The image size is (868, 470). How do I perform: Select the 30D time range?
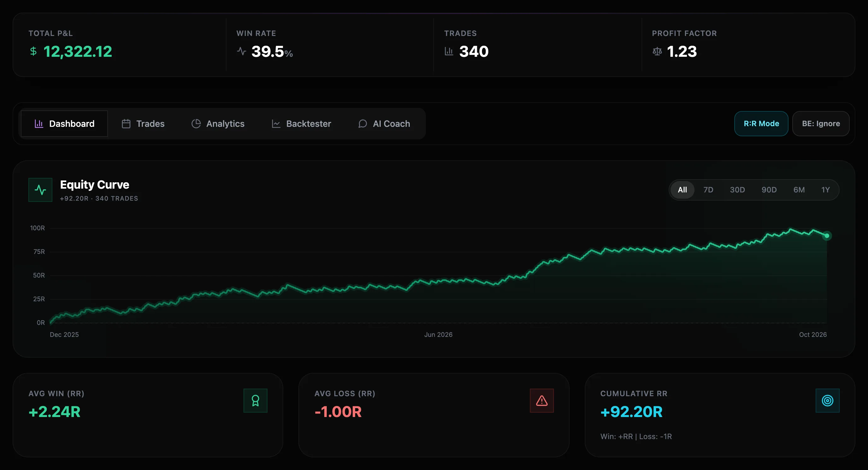pyautogui.click(x=737, y=190)
